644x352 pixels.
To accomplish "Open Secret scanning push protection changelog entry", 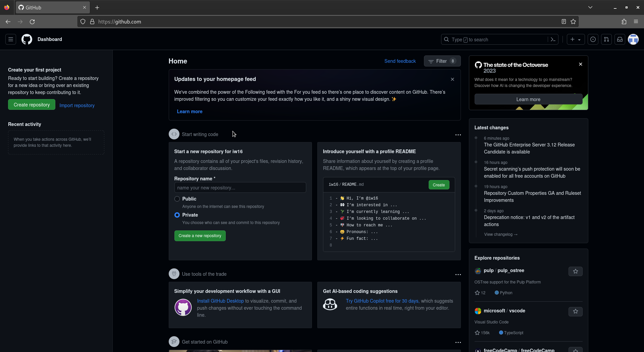I will (x=532, y=172).
